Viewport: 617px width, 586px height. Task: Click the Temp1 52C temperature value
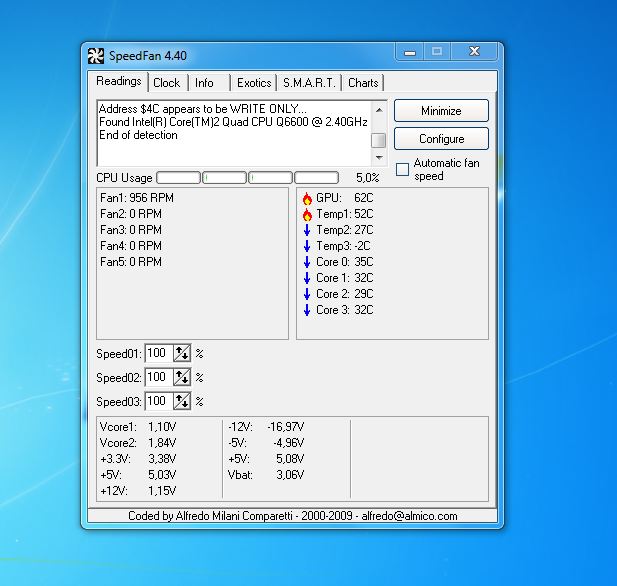(x=363, y=214)
